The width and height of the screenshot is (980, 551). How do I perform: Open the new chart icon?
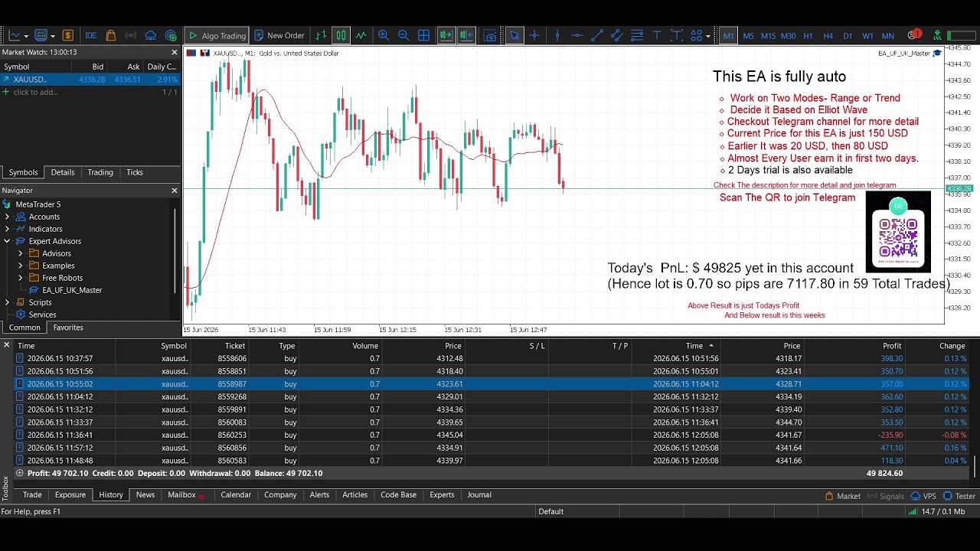(x=15, y=35)
